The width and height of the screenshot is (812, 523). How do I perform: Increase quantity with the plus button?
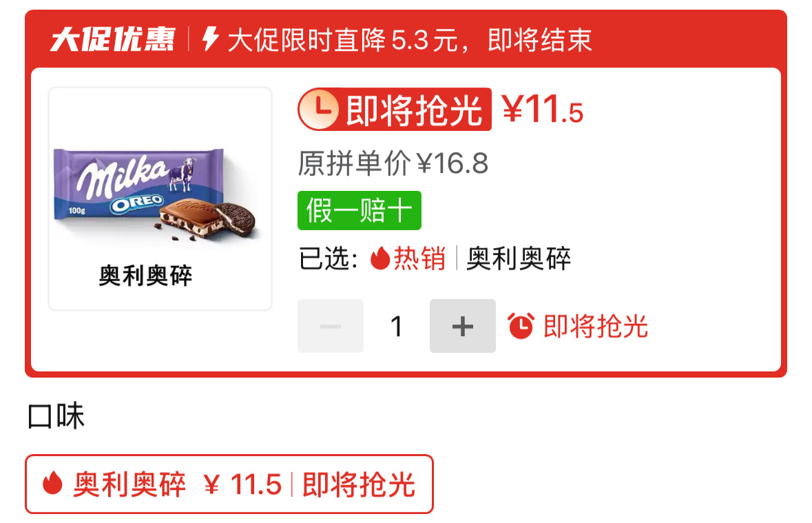point(462,326)
